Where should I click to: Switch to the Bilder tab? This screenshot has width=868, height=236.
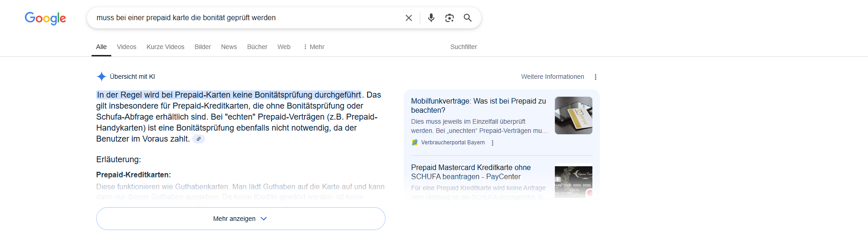pyautogui.click(x=202, y=47)
